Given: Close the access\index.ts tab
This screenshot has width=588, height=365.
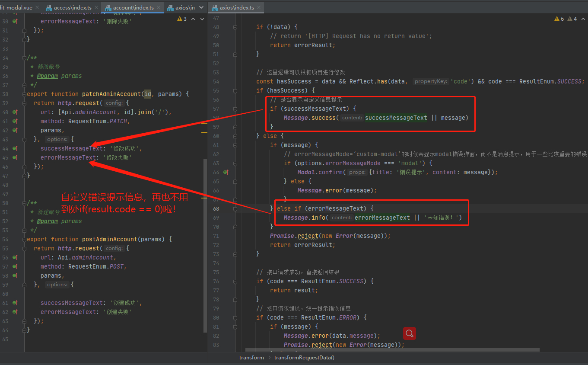Looking at the screenshot, I should coord(95,8).
